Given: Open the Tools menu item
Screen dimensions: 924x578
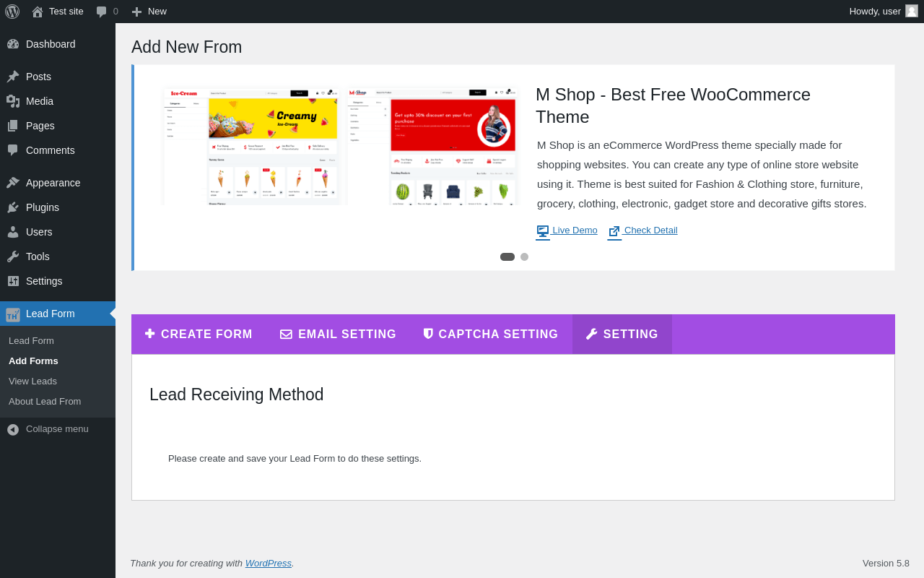Looking at the screenshot, I should [x=58, y=256].
